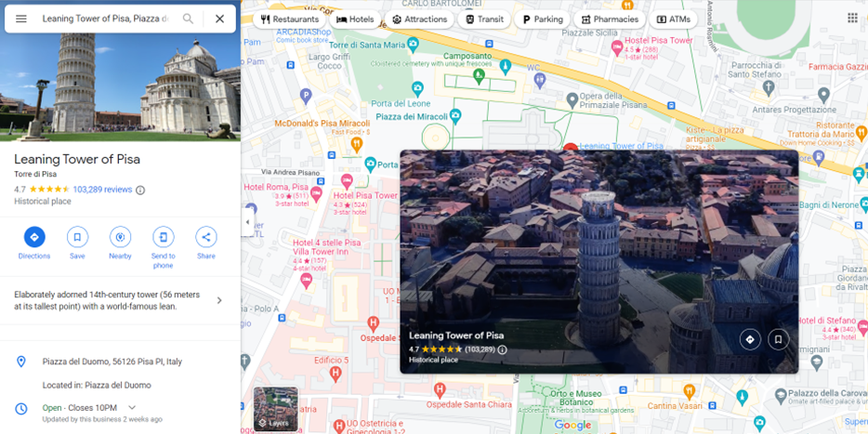Filter map by Attractions chip
Image resolution: width=868 pixels, height=434 pixels.
point(420,19)
